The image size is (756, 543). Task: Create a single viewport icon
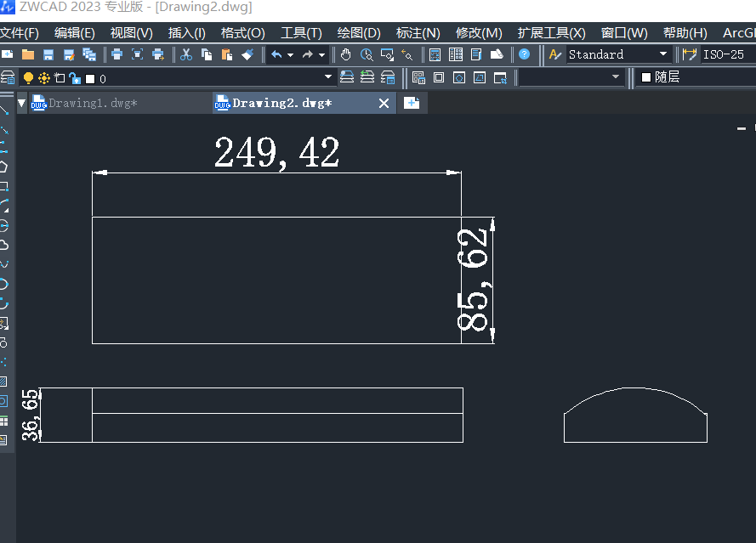(x=439, y=77)
